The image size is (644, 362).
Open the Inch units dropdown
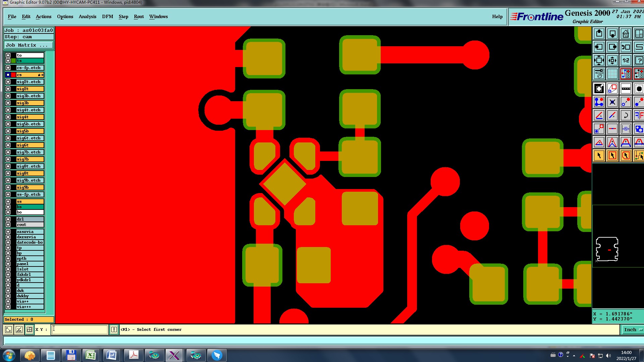633,330
